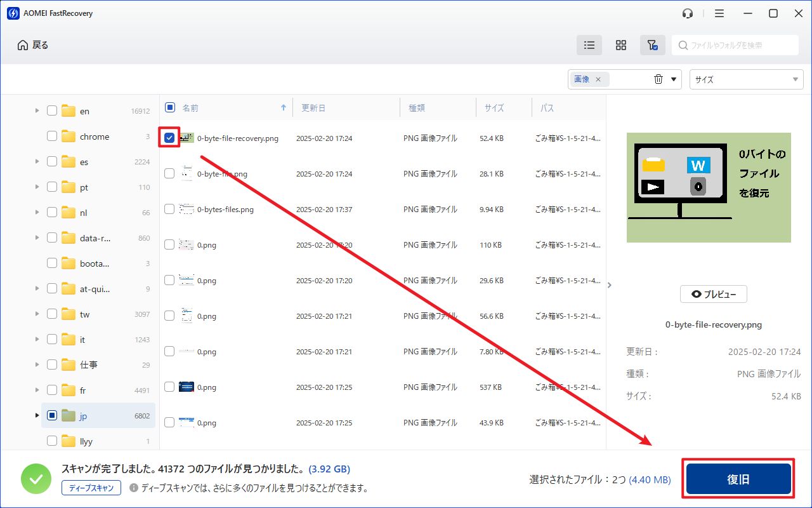Click the file and folder search field
812x508 pixels.
pyautogui.click(x=735, y=45)
